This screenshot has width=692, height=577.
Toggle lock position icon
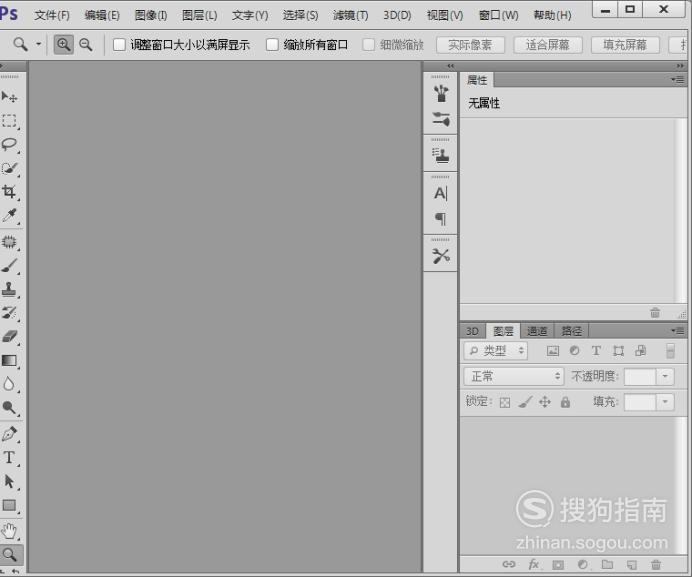(545, 402)
